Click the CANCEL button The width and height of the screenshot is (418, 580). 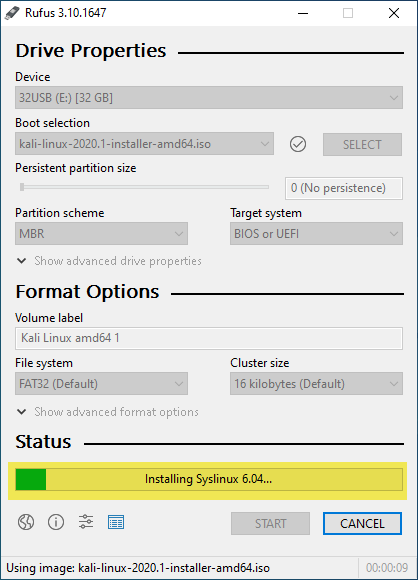click(362, 523)
